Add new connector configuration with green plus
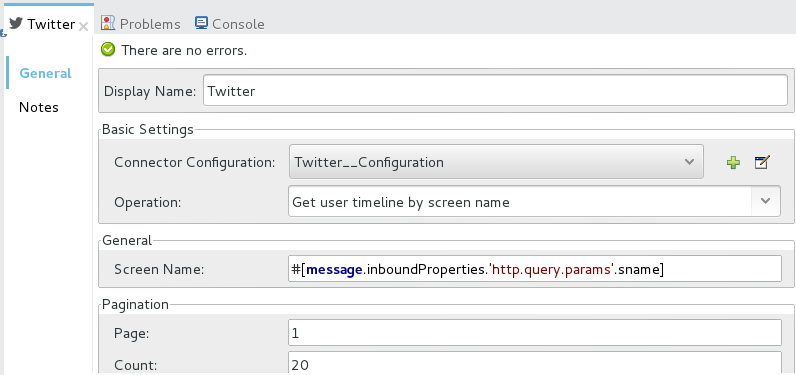Screen dimensions: 796x375 tap(733, 162)
